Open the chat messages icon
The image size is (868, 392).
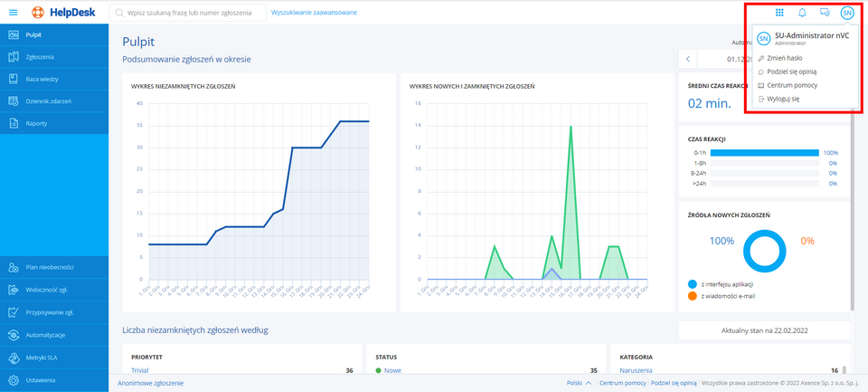(x=824, y=13)
